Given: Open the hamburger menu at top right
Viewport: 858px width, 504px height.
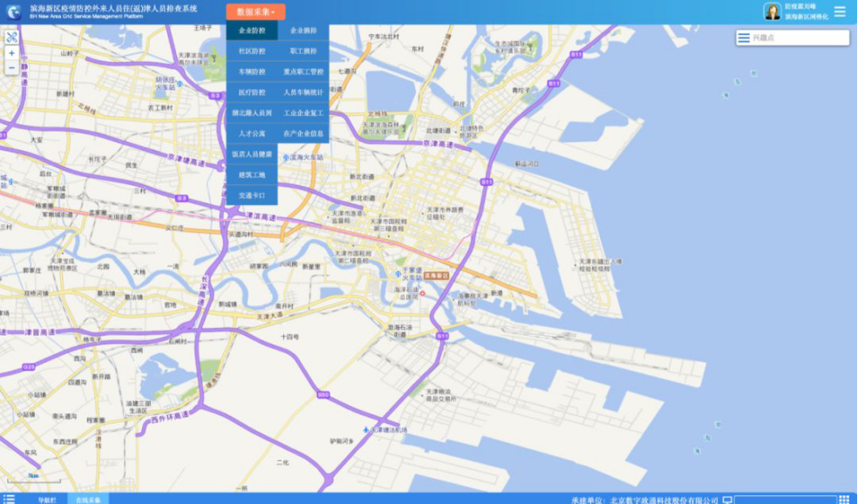Looking at the screenshot, I should [x=840, y=12].
